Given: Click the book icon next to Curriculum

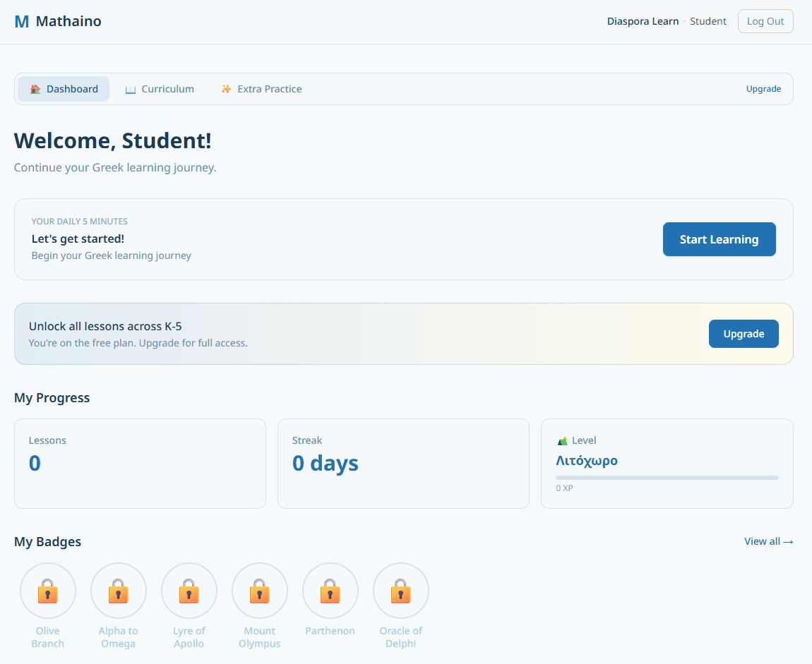Looking at the screenshot, I should coord(130,88).
